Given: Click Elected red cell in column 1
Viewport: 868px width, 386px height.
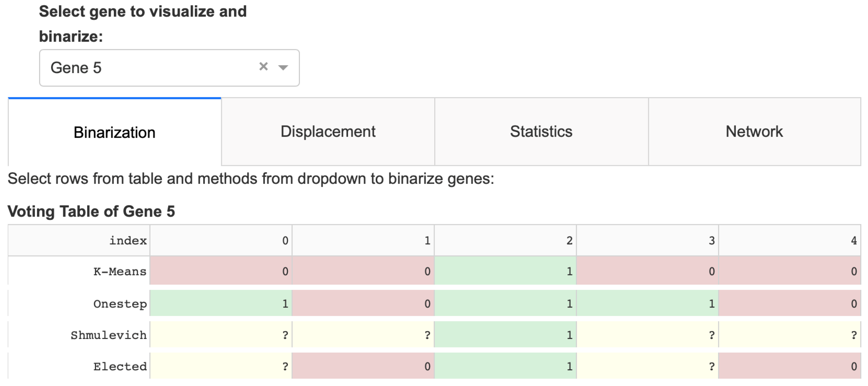Looking at the screenshot, I should 363,366.
